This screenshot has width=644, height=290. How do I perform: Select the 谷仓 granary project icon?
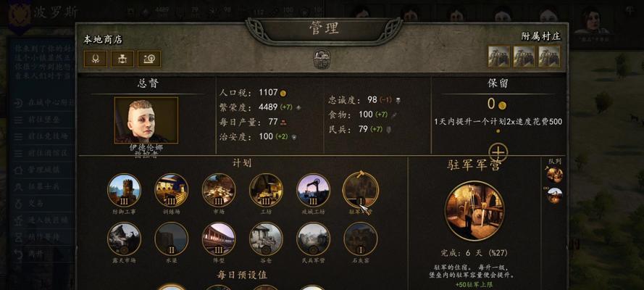[x=266, y=239]
